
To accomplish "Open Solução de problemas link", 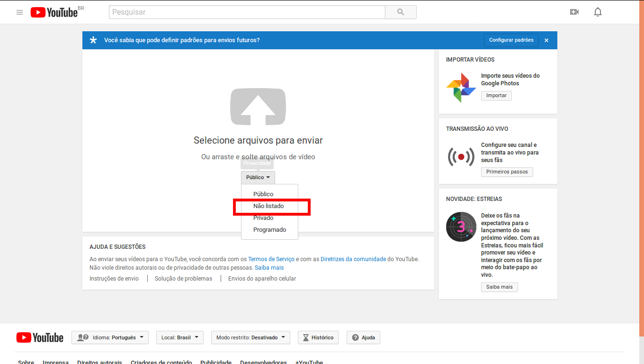I will click(x=183, y=279).
